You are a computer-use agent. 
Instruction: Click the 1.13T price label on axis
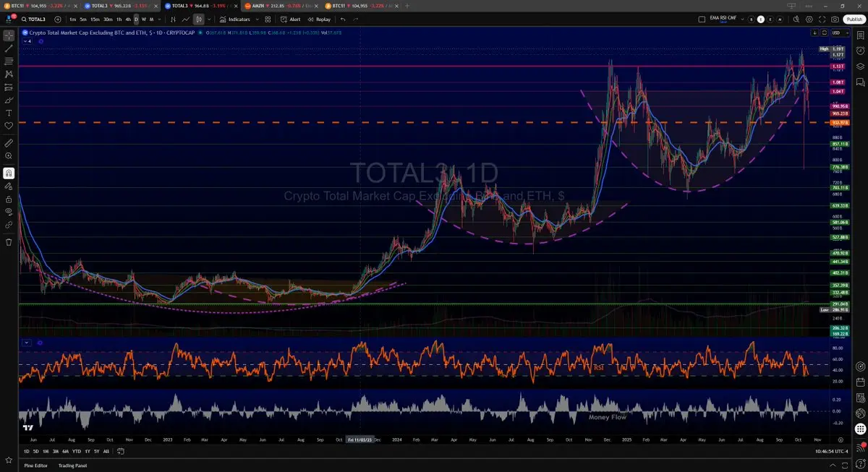click(x=839, y=66)
